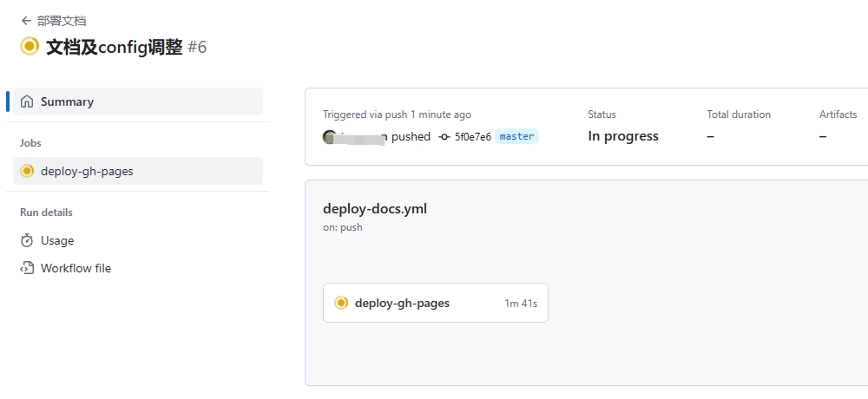The width and height of the screenshot is (868, 399).
Task: Click yellow status icon on sidebar deploy-gh-pages
Action: pyautogui.click(x=27, y=171)
